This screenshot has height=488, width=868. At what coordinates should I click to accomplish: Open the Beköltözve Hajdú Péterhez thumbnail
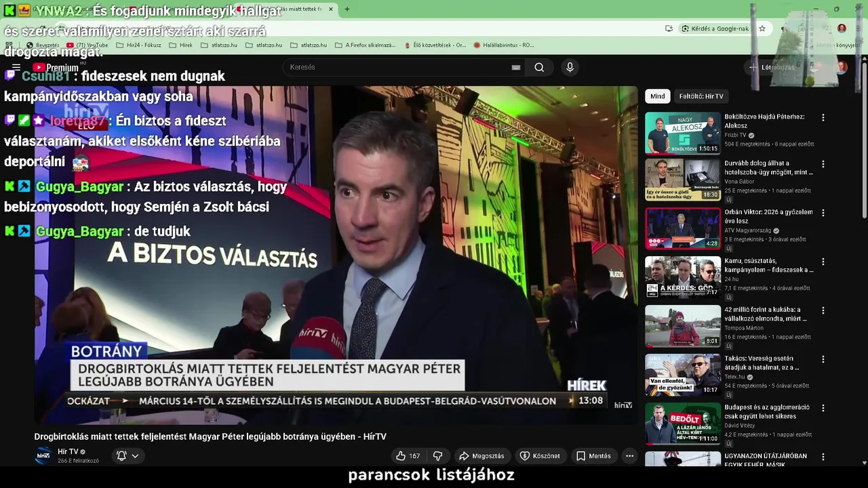click(682, 133)
